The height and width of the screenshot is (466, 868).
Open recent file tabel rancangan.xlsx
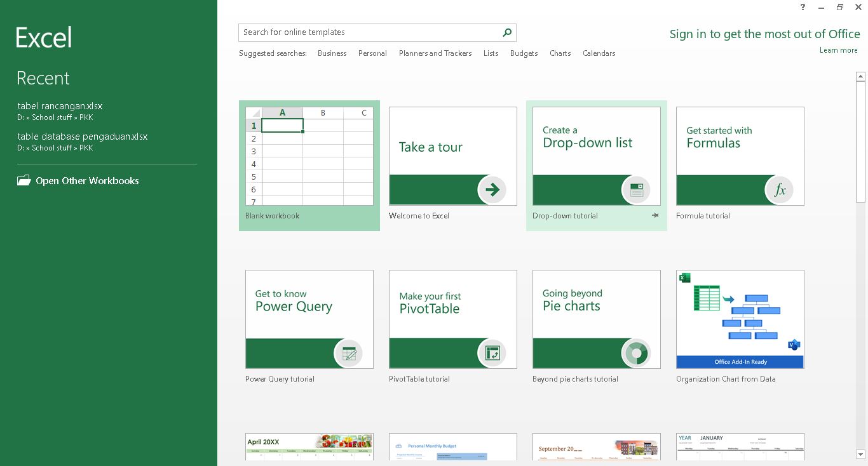pos(60,106)
